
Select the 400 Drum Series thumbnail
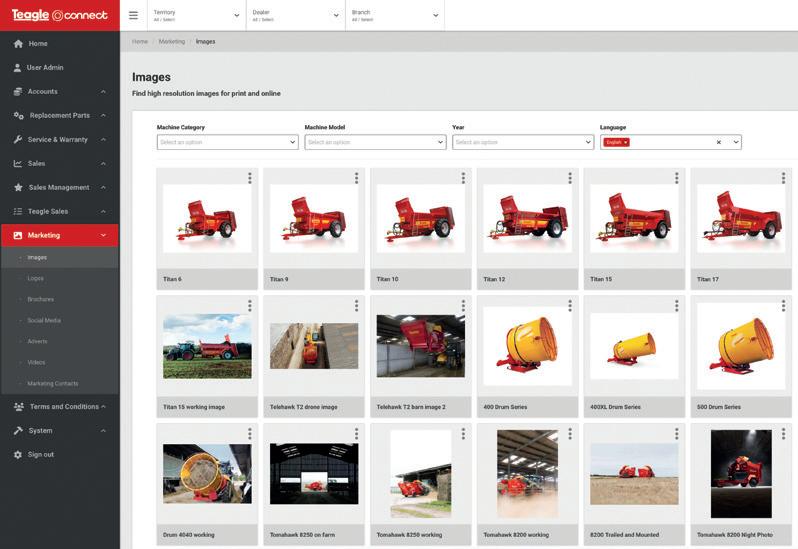tap(527, 346)
